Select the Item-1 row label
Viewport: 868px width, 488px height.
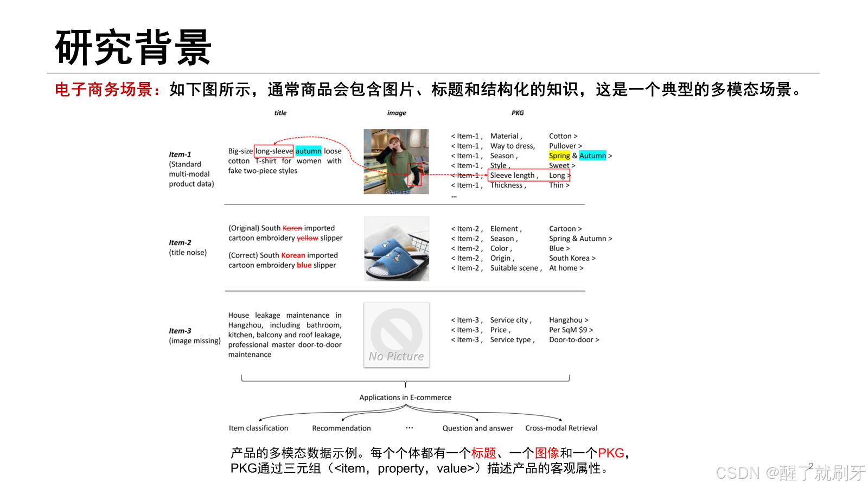(x=180, y=155)
